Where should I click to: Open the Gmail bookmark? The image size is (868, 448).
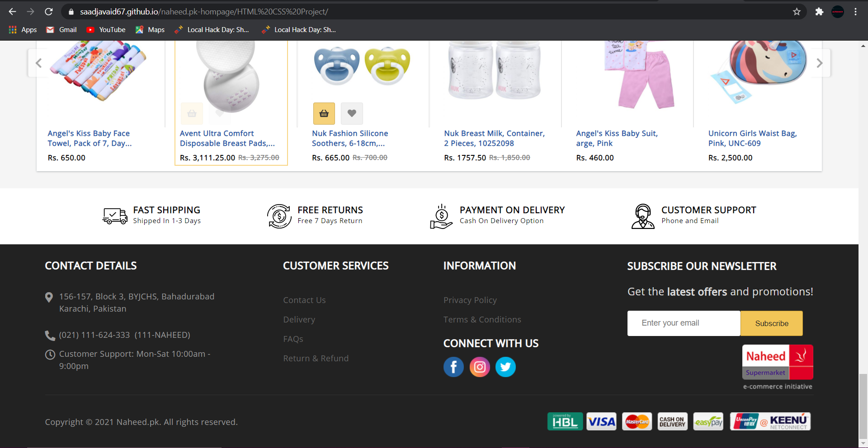pyautogui.click(x=62, y=30)
